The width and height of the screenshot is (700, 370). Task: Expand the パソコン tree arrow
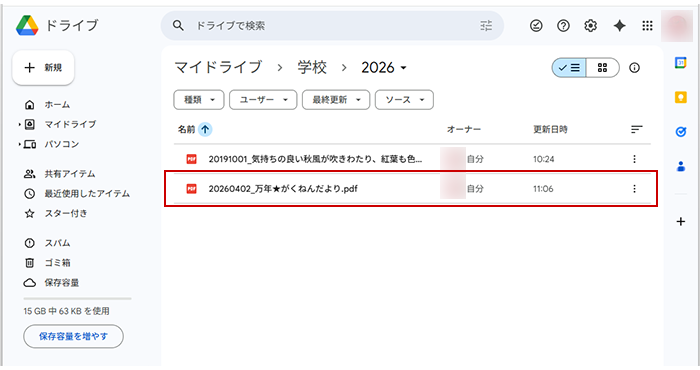click(20, 144)
